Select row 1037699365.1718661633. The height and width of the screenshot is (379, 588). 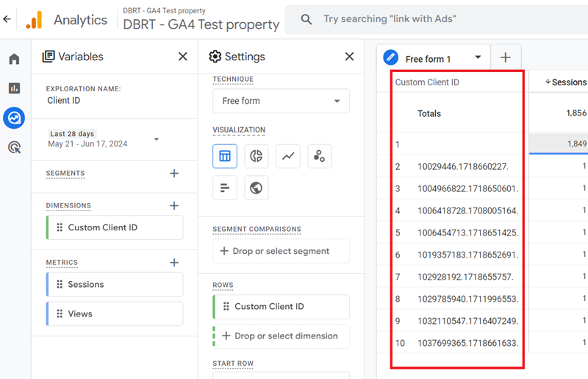click(x=468, y=343)
